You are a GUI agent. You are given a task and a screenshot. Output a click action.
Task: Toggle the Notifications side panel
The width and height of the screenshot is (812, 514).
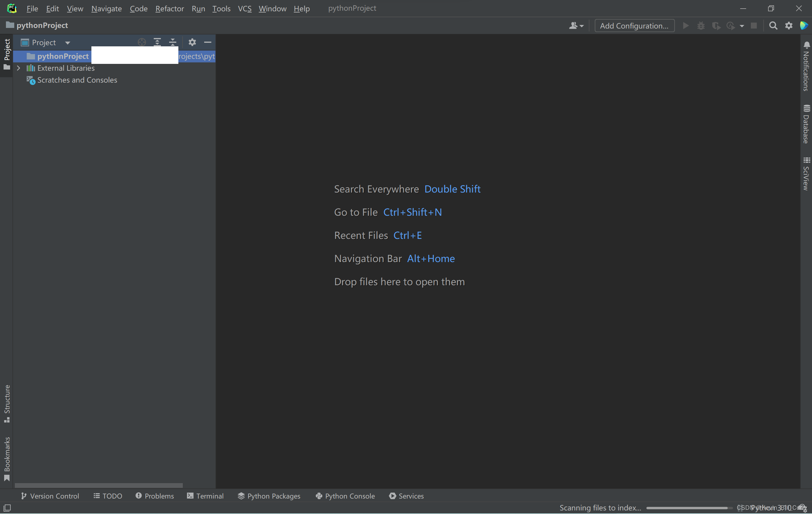pyautogui.click(x=806, y=67)
